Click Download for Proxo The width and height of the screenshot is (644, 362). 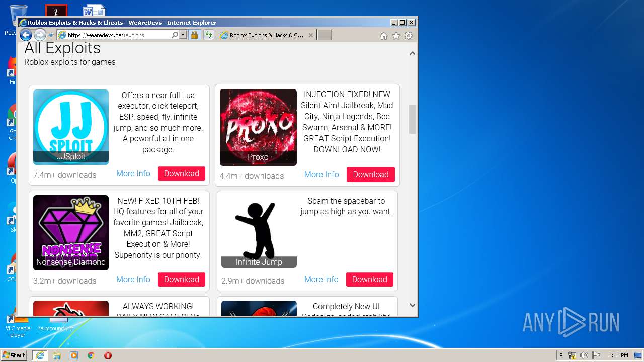371,174
